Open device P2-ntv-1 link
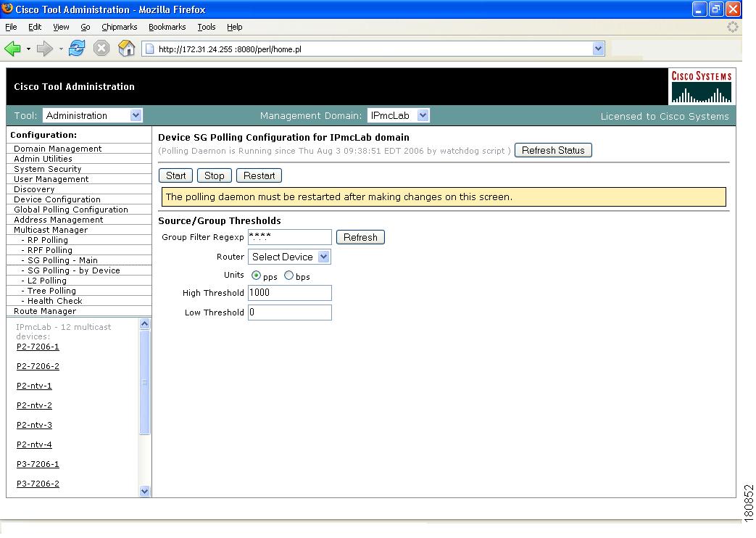Viewport: 756px width, 538px height. [x=34, y=386]
